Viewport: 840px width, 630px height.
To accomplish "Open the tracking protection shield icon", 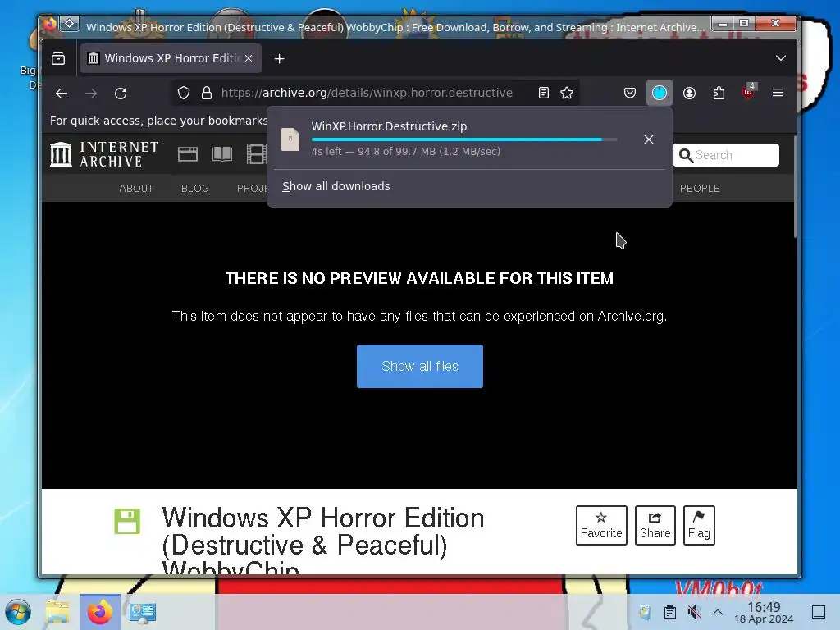I will pyautogui.click(x=184, y=94).
